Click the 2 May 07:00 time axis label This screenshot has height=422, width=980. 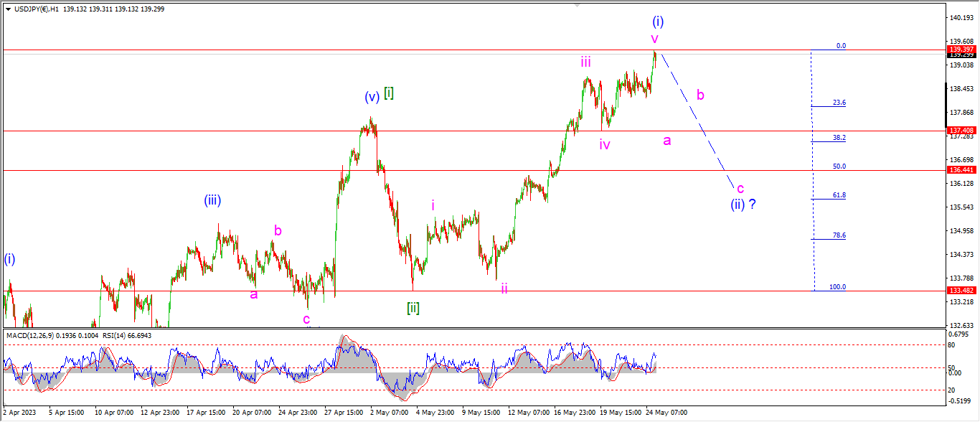pos(390,413)
